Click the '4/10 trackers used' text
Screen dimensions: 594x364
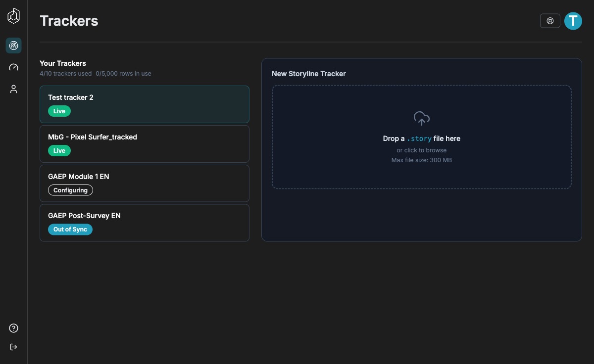tap(66, 74)
